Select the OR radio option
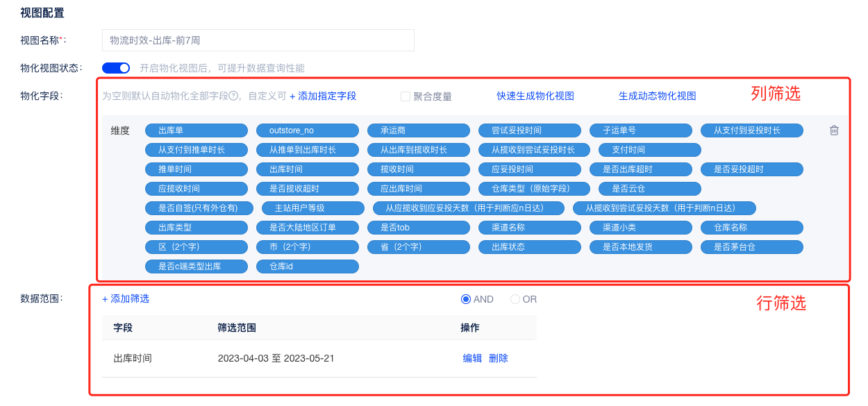Screen dimensions: 868x406 (515, 299)
